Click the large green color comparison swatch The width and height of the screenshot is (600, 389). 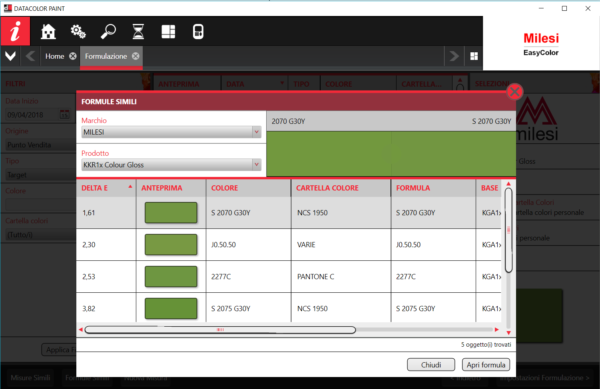(391, 154)
